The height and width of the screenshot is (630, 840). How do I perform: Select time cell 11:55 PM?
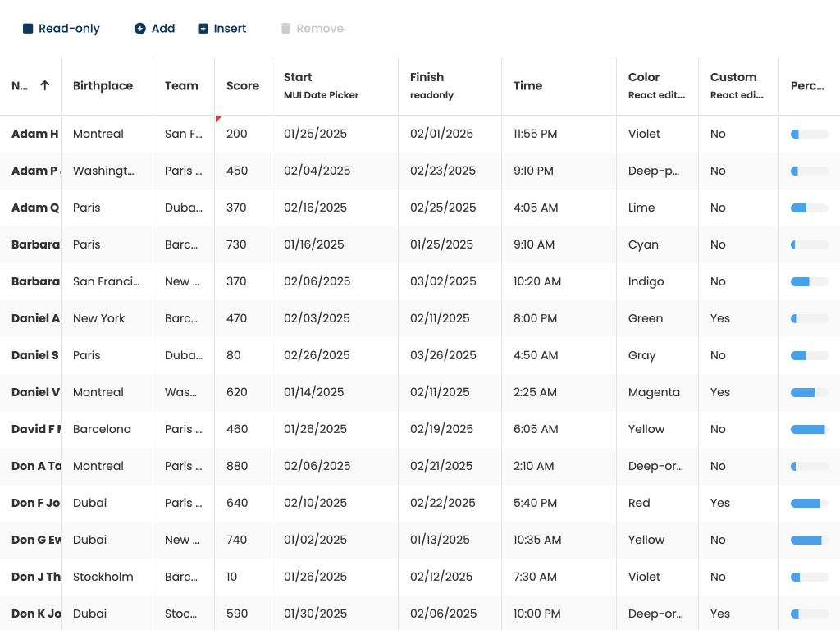535,134
